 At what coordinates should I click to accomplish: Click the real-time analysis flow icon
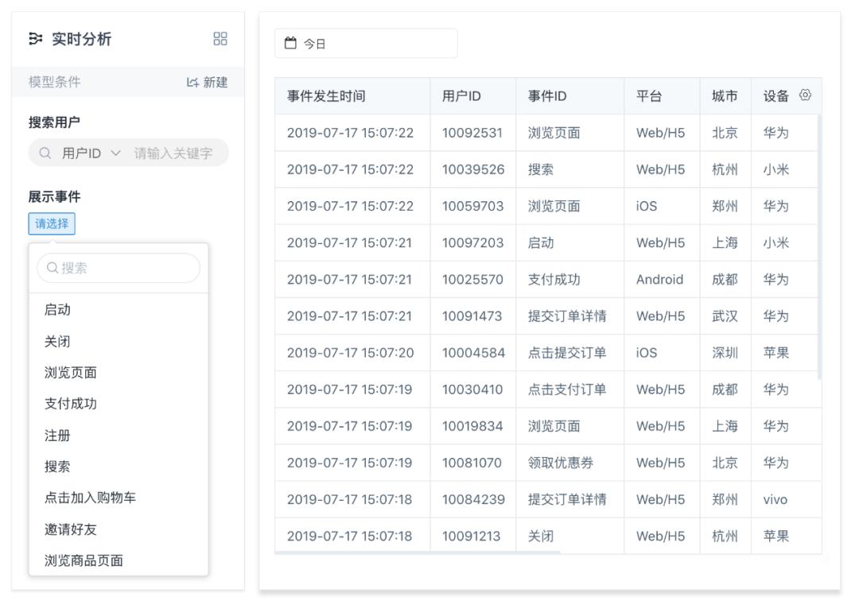coord(36,39)
